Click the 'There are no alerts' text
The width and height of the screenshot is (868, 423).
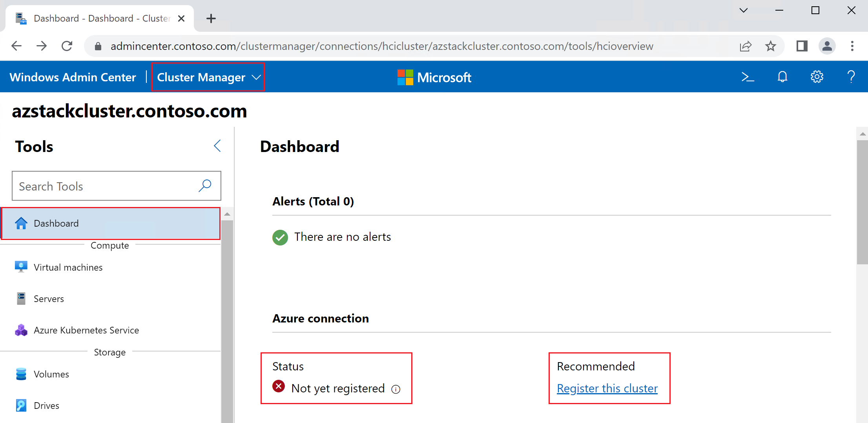tap(343, 237)
